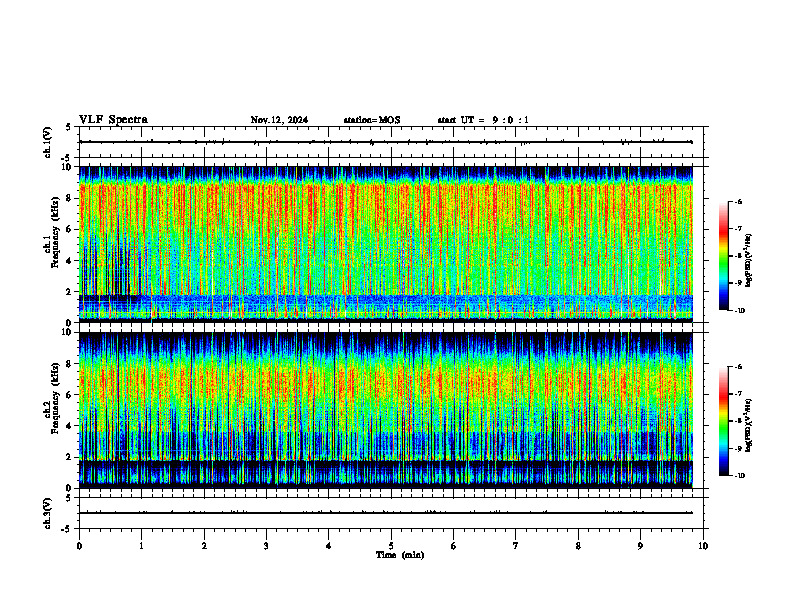Click the date 'Nov.12, 2024'
The image size is (792, 612).
(x=279, y=120)
